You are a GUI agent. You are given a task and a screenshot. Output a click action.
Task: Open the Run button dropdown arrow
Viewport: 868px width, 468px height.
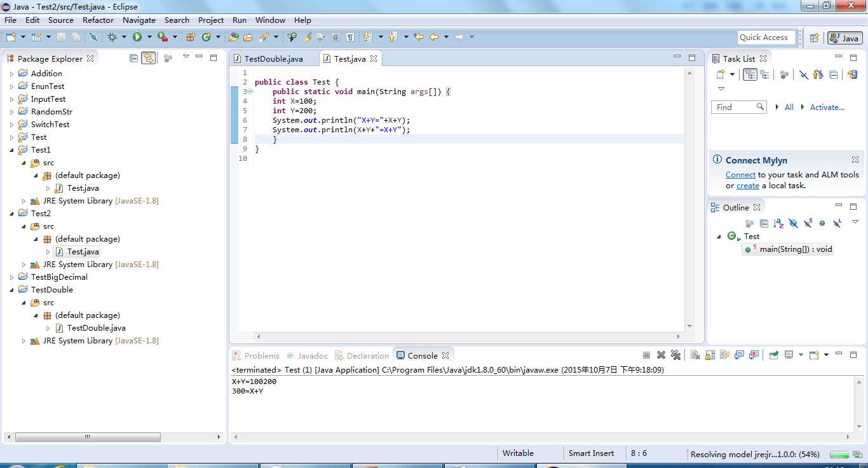pos(148,37)
